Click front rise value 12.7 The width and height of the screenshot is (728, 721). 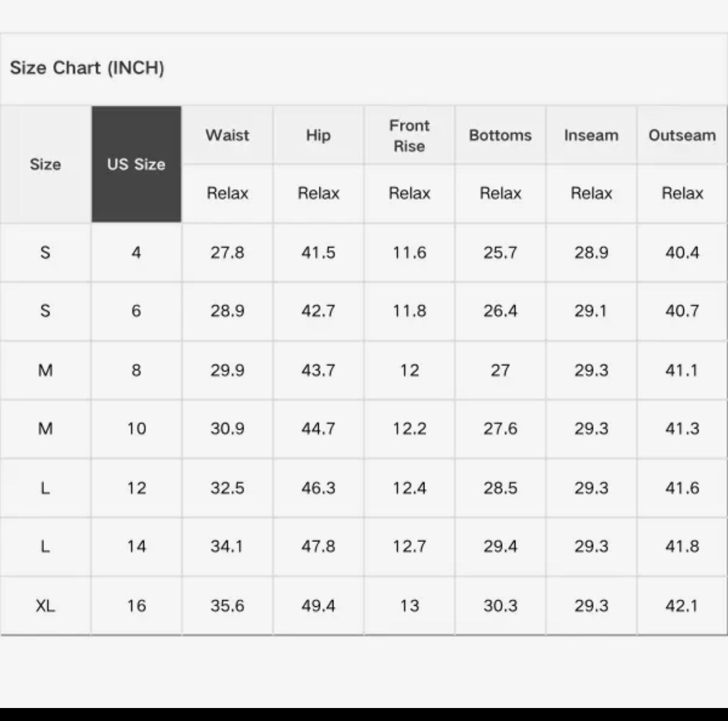pyautogui.click(x=409, y=547)
